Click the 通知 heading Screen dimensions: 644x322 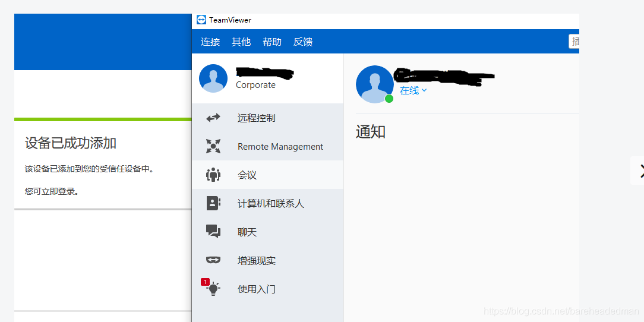pos(371,132)
